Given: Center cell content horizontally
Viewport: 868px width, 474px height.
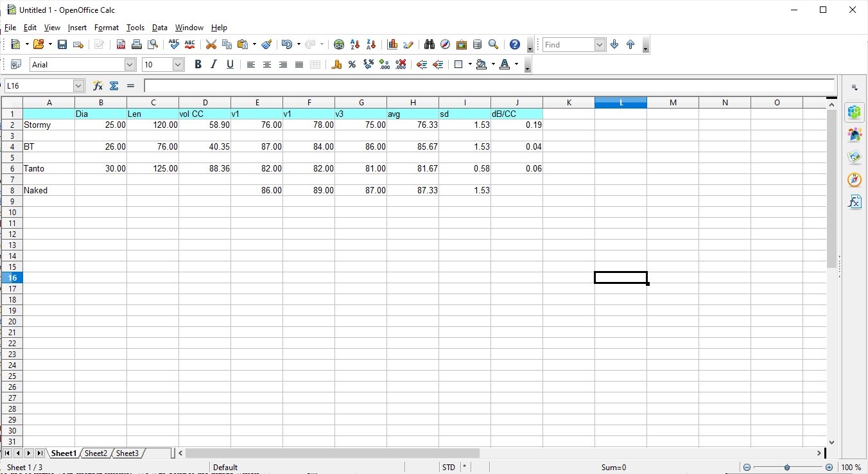Looking at the screenshot, I should pos(267,64).
